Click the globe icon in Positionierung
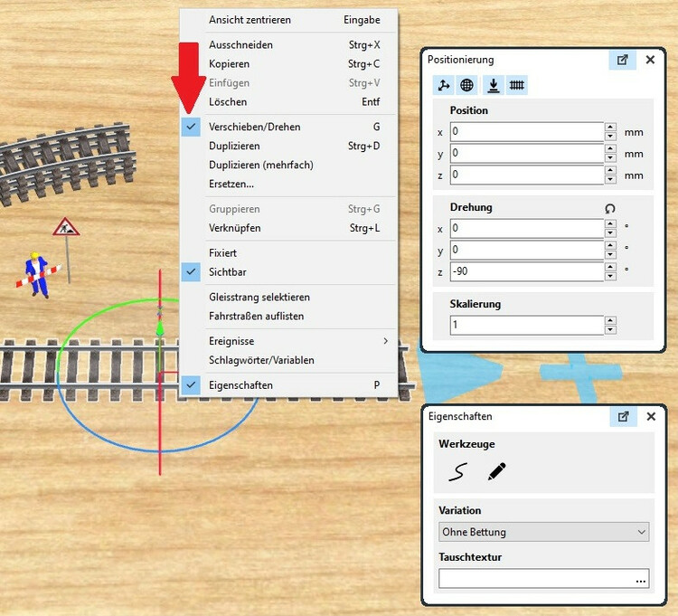Screen dimensions: 678x616 (467, 86)
